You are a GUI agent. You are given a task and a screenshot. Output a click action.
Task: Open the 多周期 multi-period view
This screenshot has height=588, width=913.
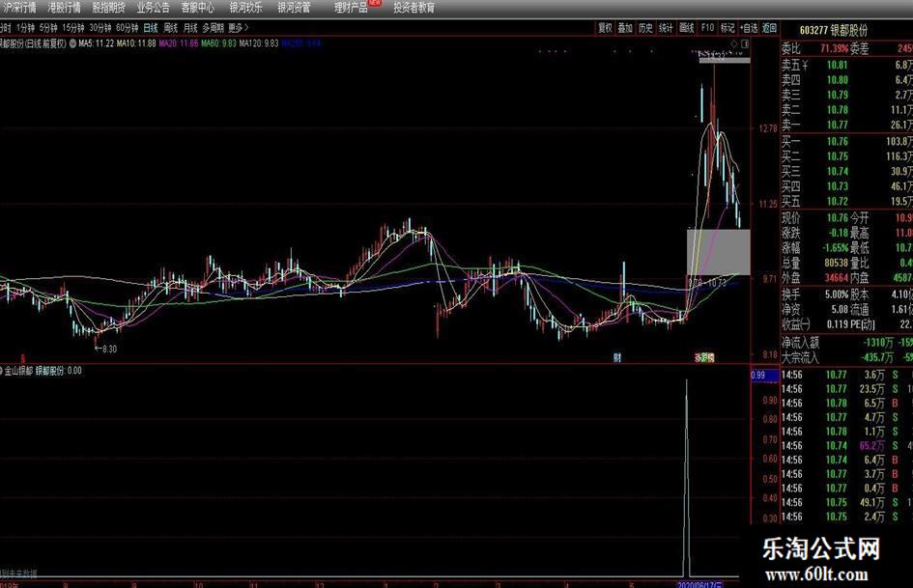click(x=214, y=27)
